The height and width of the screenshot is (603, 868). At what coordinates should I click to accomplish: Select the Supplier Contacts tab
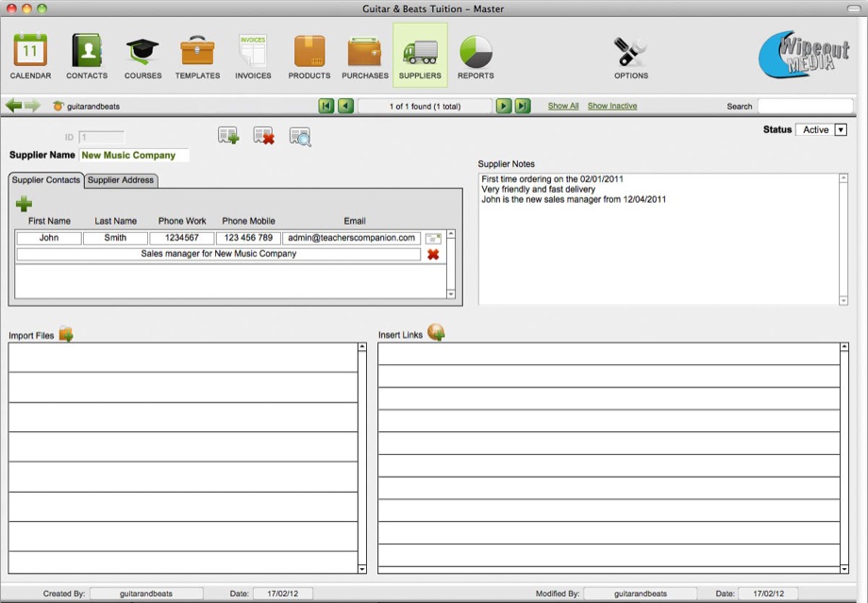point(46,180)
